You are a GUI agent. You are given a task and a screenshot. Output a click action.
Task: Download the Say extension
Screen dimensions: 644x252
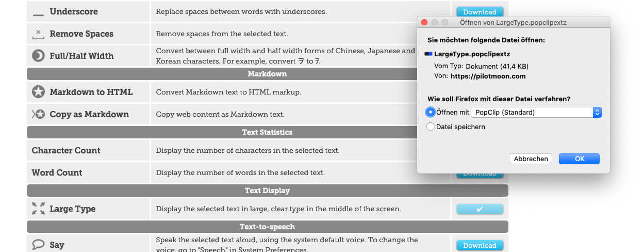(x=480, y=245)
